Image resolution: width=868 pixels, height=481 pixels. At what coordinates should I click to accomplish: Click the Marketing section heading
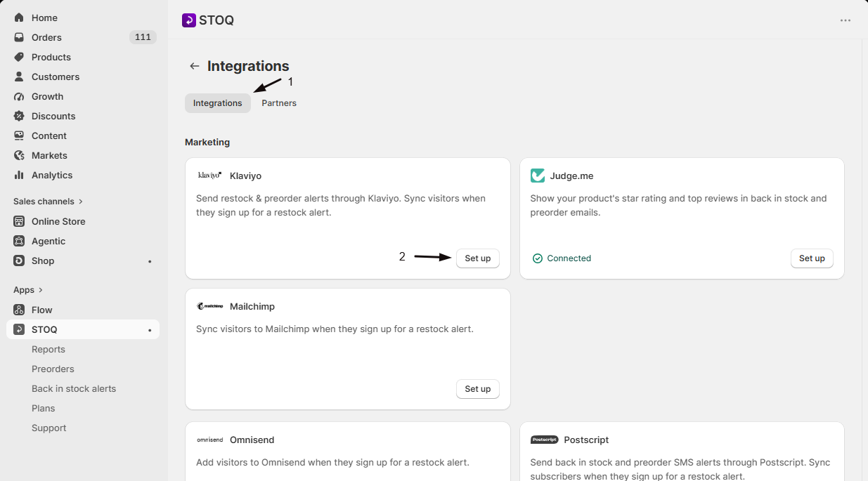[x=207, y=142]
